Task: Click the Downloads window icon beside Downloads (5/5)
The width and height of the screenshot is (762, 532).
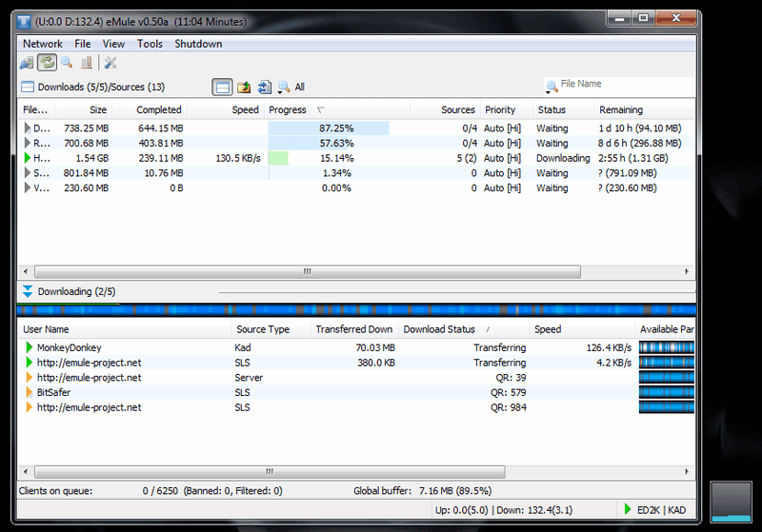Action: 28,87
